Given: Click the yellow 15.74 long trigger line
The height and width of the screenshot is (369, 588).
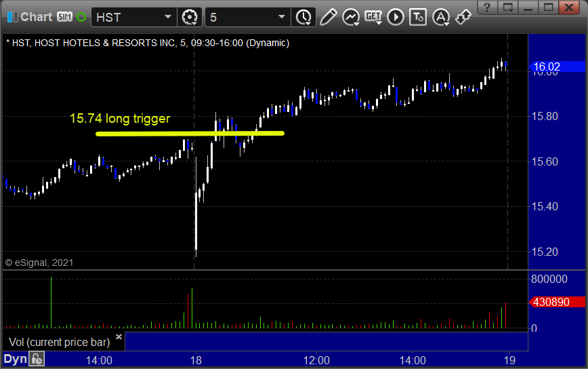Looking at the screenshot, I should 190,133.
